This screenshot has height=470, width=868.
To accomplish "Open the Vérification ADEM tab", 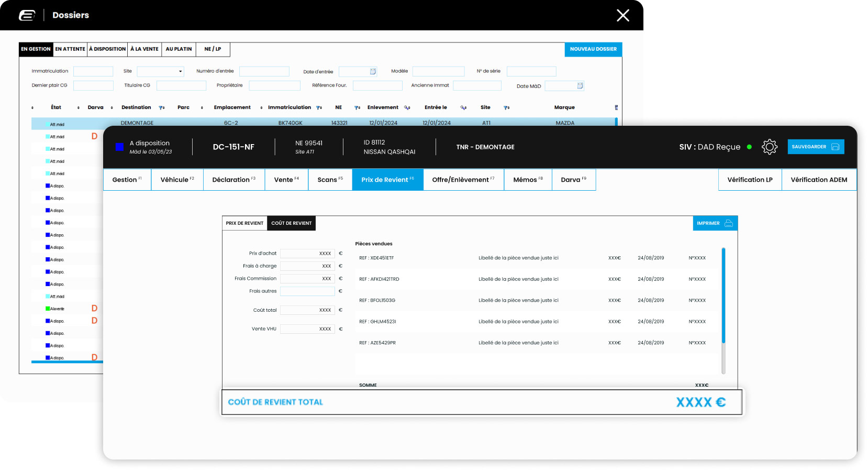I will tap(819, 180).
